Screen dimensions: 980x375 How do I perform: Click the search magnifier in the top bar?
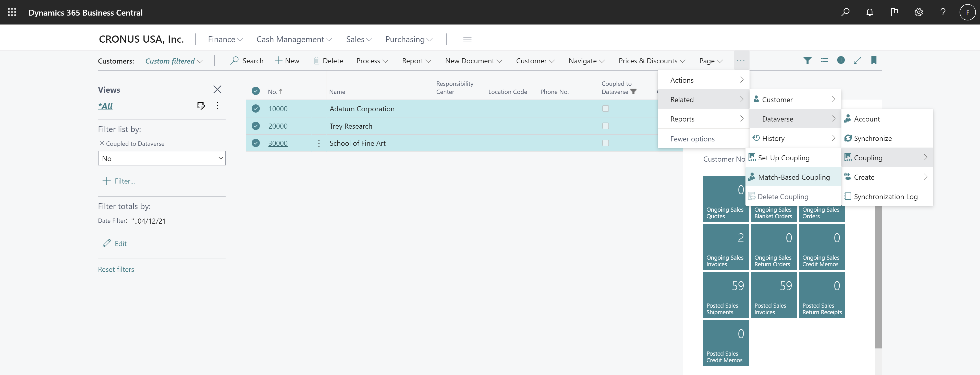[x=845, y=12]
